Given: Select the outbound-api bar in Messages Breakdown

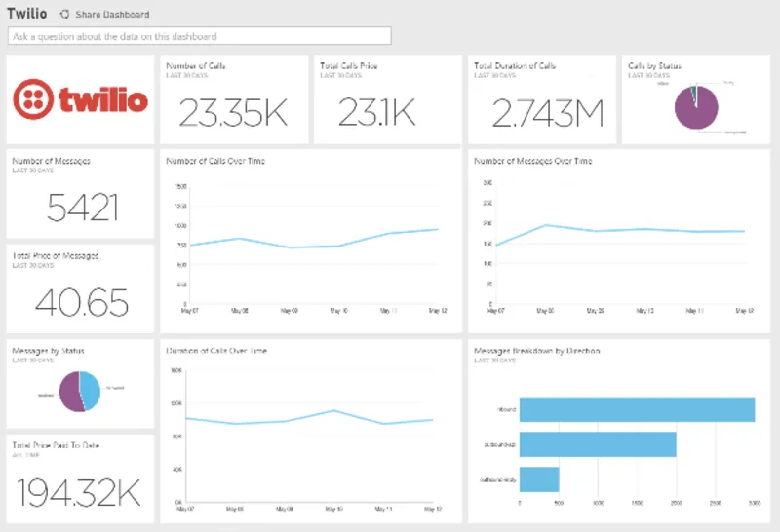Looking at the screenshot, I should click(x=598, y=444).
